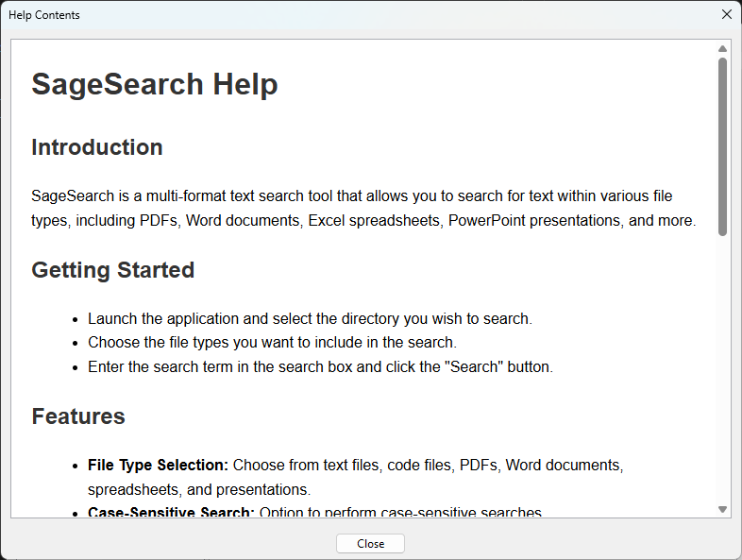Click the scrollbar down arrow

pyautogui.click(x=722, y=510)
